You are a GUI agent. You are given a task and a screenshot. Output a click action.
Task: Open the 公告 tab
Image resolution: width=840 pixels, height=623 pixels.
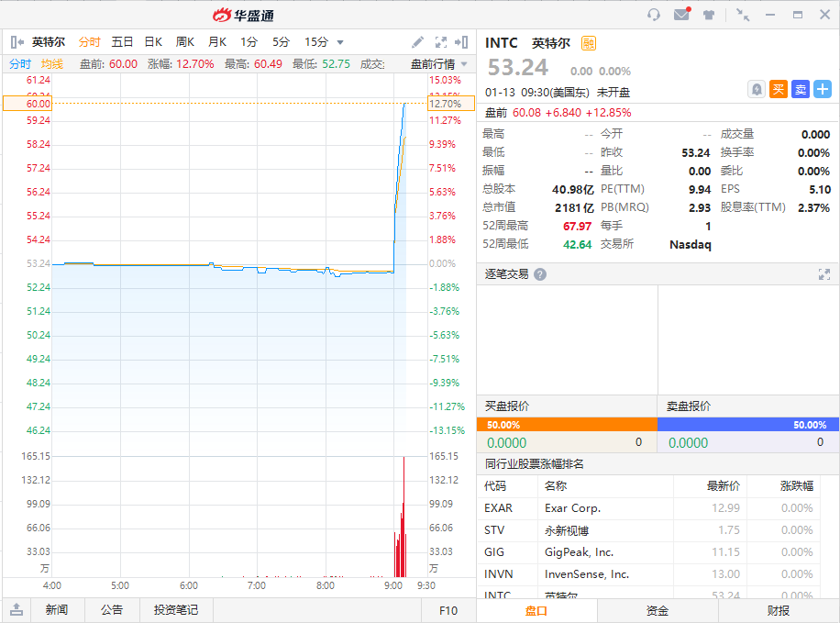(x=112, y=609)
